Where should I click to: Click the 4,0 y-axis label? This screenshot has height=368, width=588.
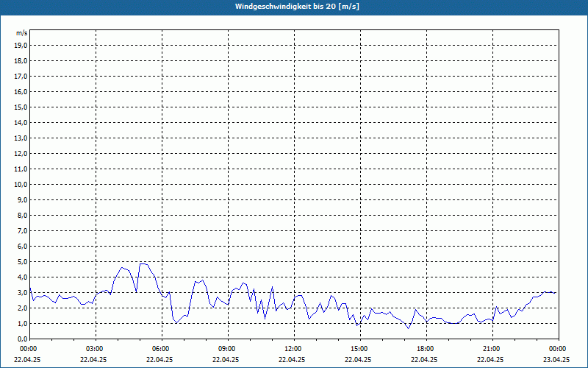coord(22,277)
